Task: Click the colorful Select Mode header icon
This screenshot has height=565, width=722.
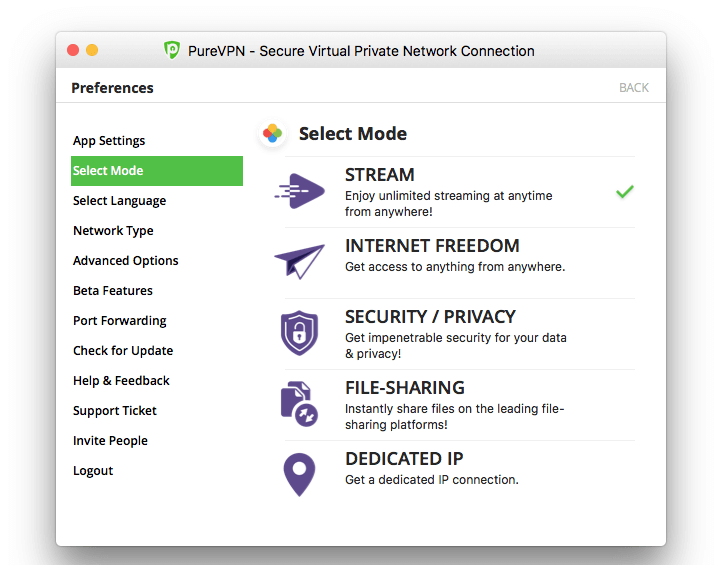Action: click(x=272, y=133)
